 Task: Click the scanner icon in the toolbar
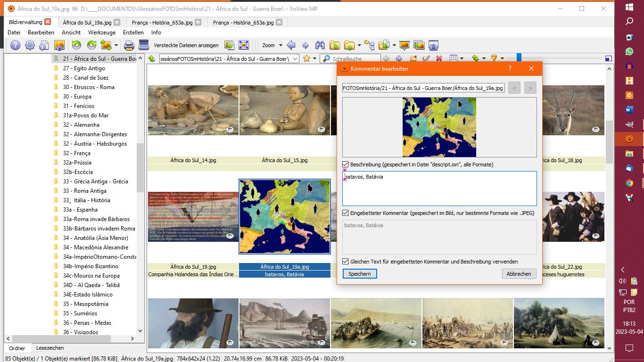[144, 45]
